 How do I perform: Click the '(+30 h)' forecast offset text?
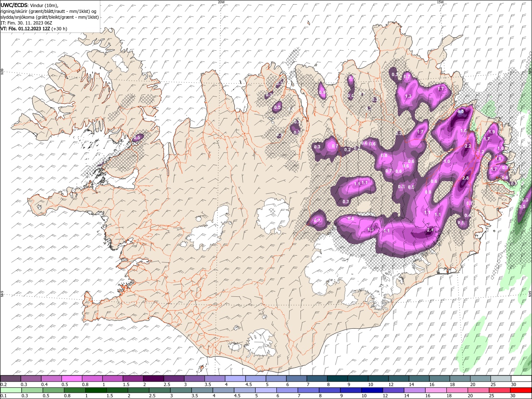(x=59, y=29)
